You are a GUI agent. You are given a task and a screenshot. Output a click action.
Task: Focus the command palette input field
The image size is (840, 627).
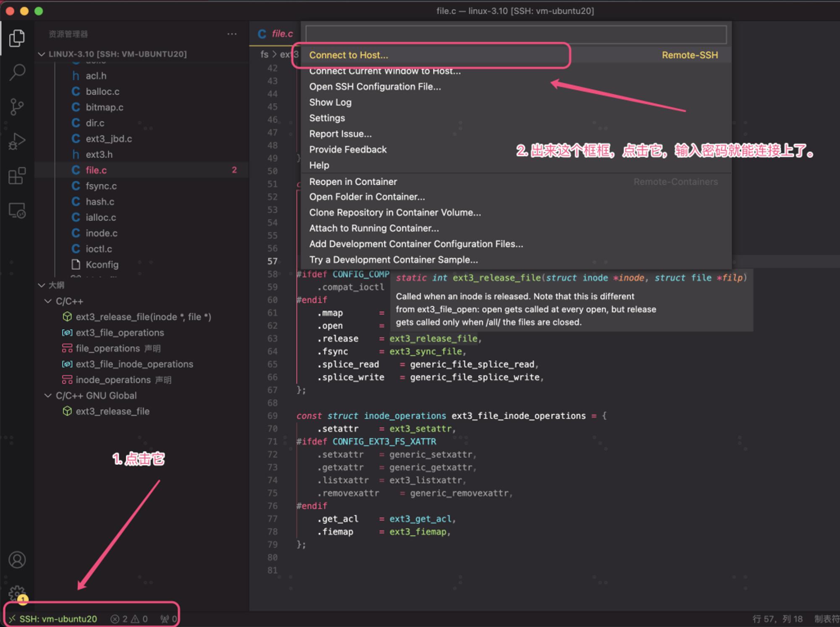516,34
